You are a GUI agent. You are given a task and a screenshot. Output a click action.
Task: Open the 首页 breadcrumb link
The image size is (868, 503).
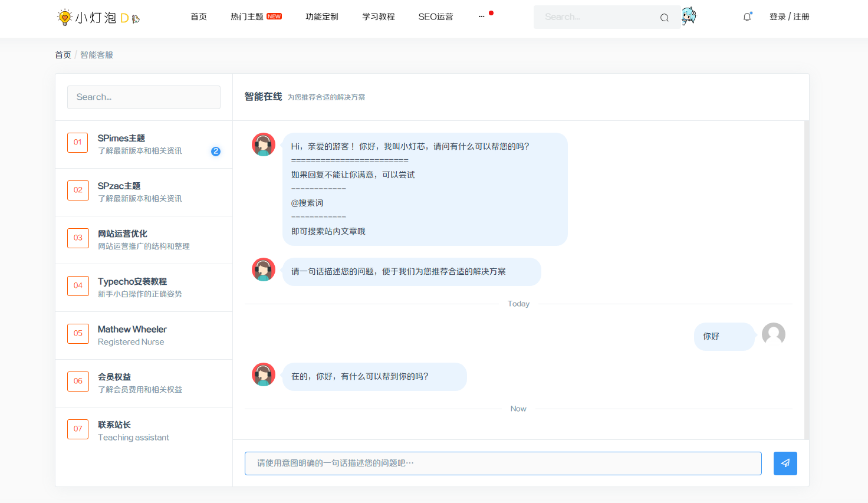63,54
